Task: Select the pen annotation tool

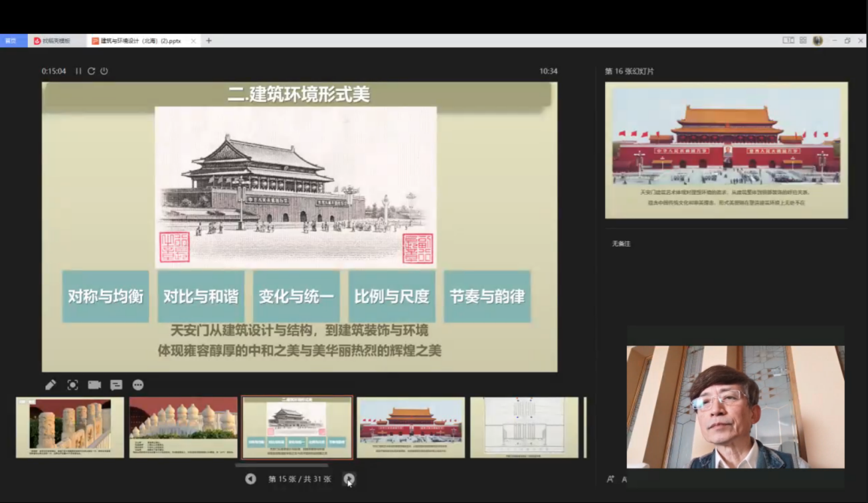Action: 50,385
